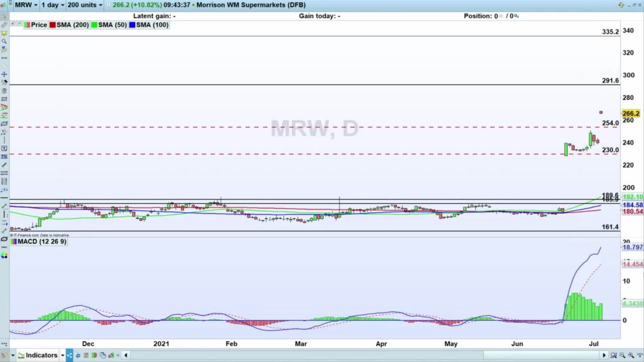Click the horizontal chart scrollbar thumb
The image size is (644, 362).
click(541, 355)
